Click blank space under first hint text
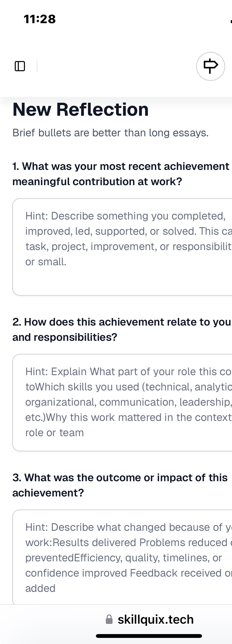232x644 pixels. [122, 281]
